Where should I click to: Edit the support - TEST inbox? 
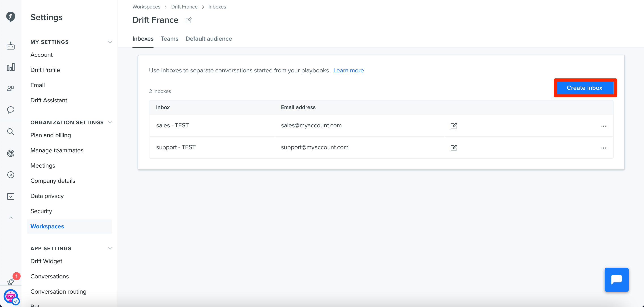pyautogui.click(x=454, y=148)
